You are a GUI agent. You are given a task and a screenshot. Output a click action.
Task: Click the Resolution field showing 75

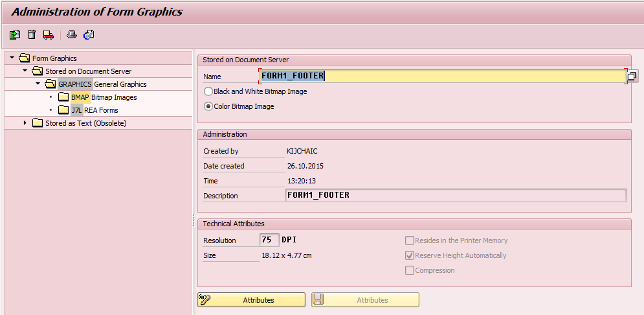coord(269,240)
